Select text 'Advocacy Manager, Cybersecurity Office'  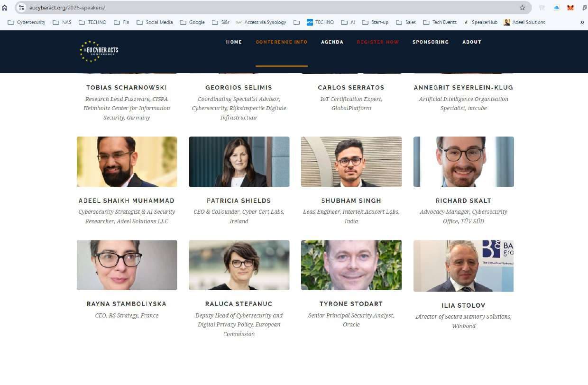click(x=463, y=216)
